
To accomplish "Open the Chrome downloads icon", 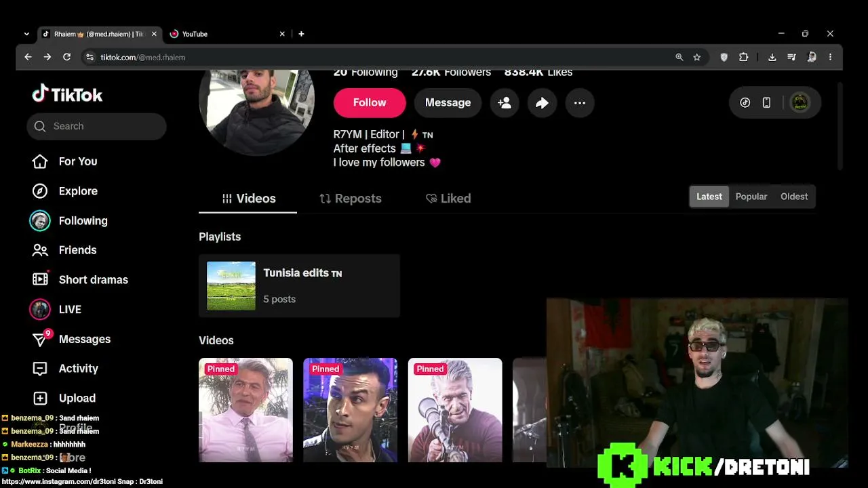I will point(772,57).
